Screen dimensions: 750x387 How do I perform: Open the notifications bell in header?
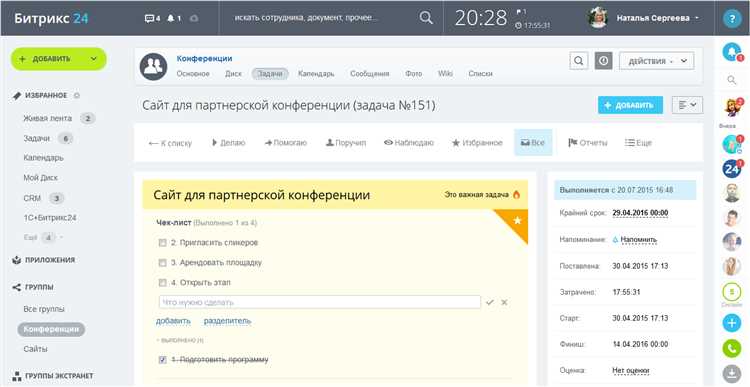pyautogui.click(x=174, y=18)
